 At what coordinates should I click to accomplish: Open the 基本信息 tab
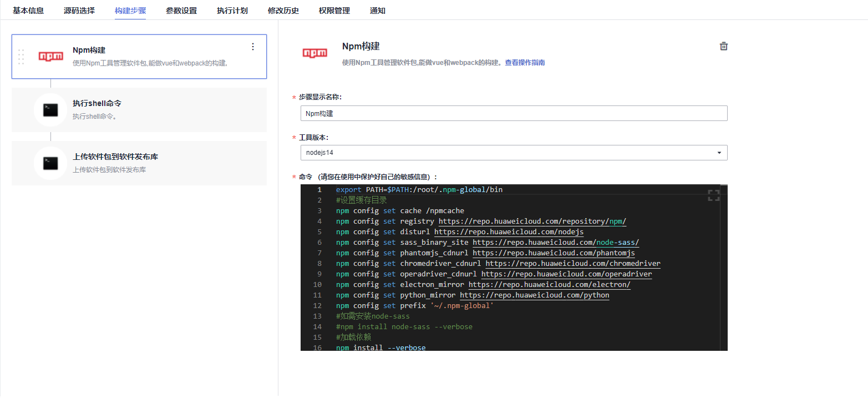click(28, 11)
